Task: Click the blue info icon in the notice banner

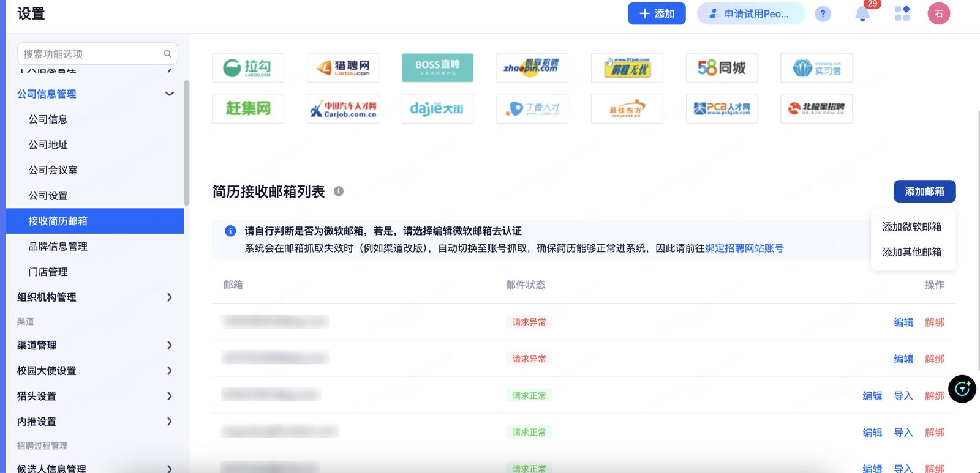Action: 230,231
